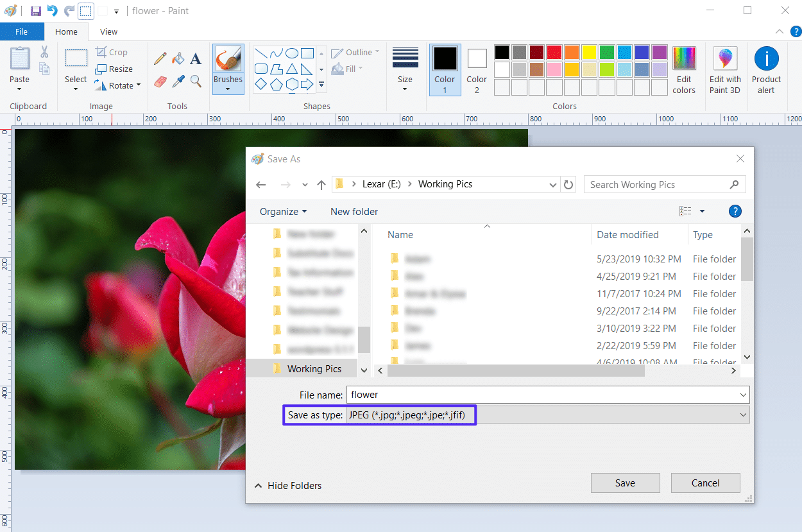The height and width of the screenshot is (532, 802).
Task: Click the flower file name field
Action: 545,394
